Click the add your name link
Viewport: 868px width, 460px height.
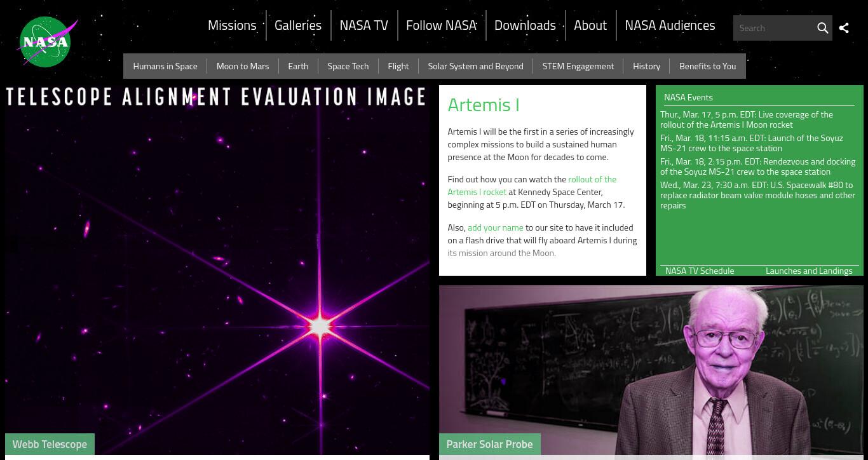pos(496,227)
